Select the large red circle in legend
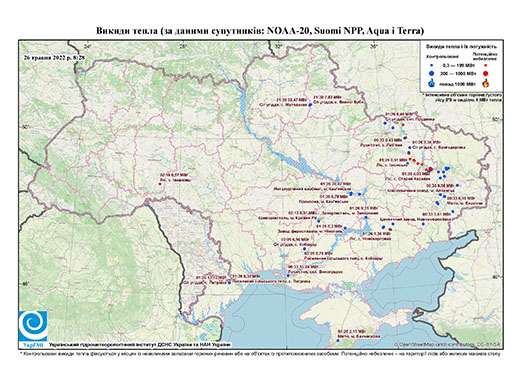 click(x=486, y=73)
